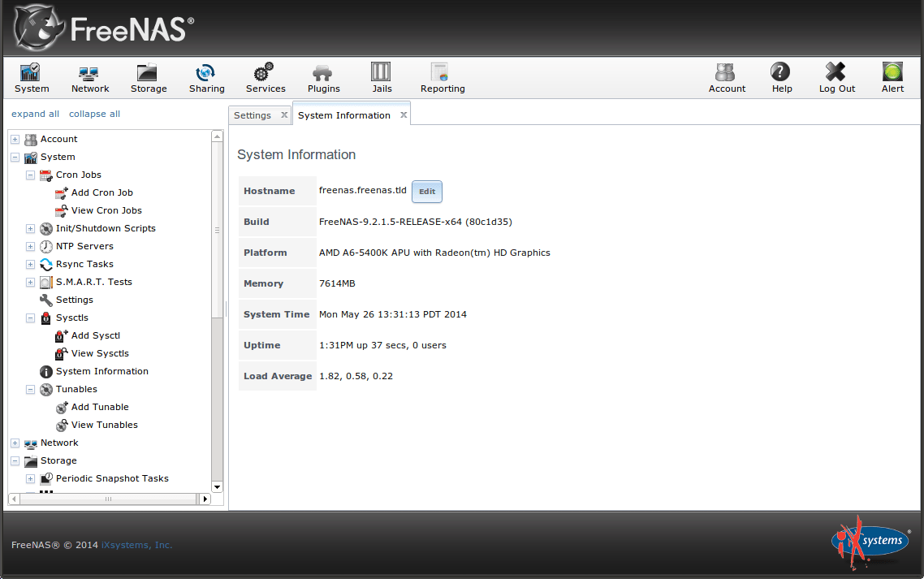The width and height of the screenshot is (924, 579).
Task: Select the System Information tab
Action: pos(344,115)
